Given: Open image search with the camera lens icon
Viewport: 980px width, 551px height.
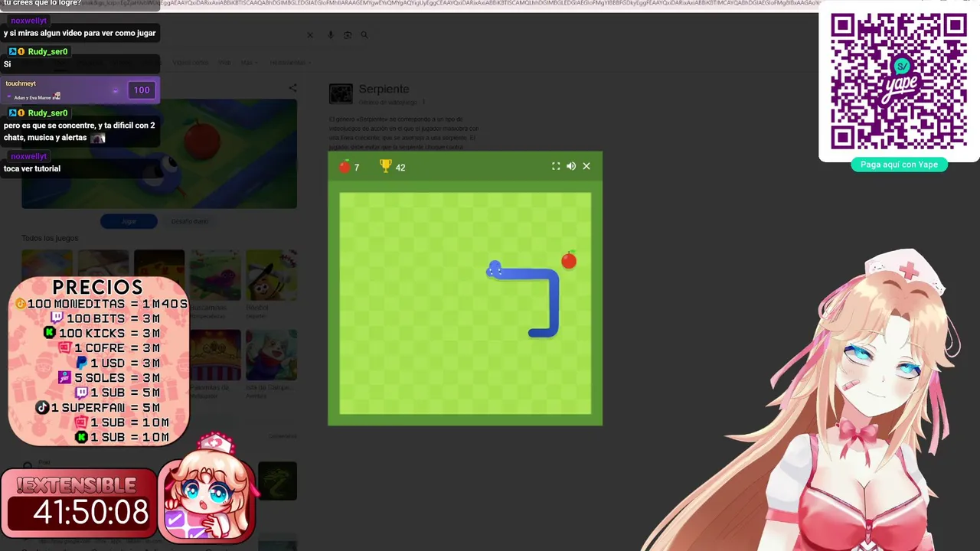Looking at the screenshot, I should click(348, 35).
